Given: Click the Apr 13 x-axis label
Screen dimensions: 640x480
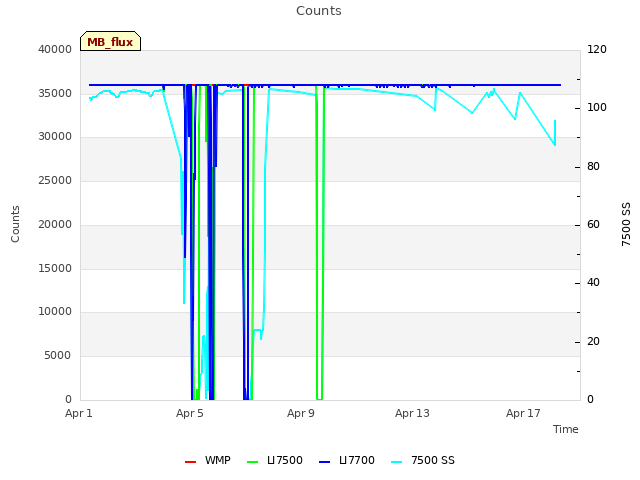Looking at the screenshot, I should (x=412, y=413).
